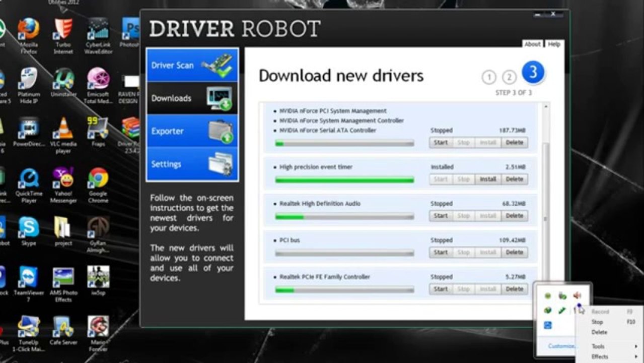Start the PCI bus driver download
The height and width of the screenshot is (363, 644).
point(441,252)
